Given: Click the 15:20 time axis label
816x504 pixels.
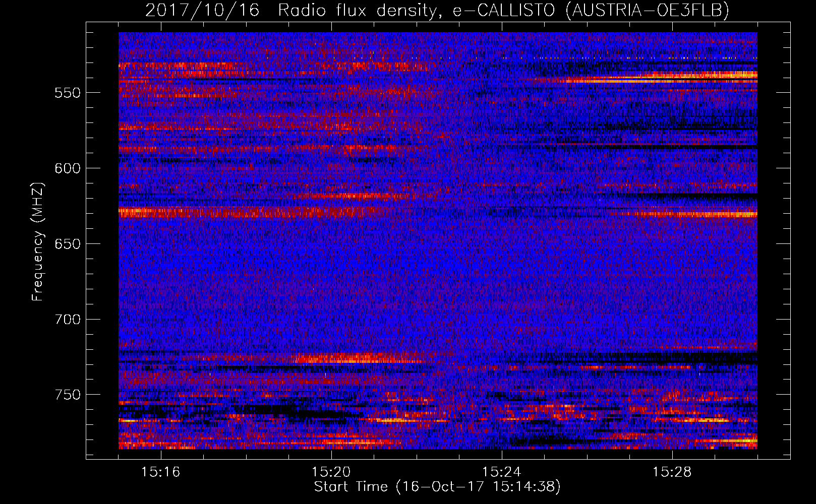Looking at the screenshot, I should pyautogui.click(x=331, y=472).
